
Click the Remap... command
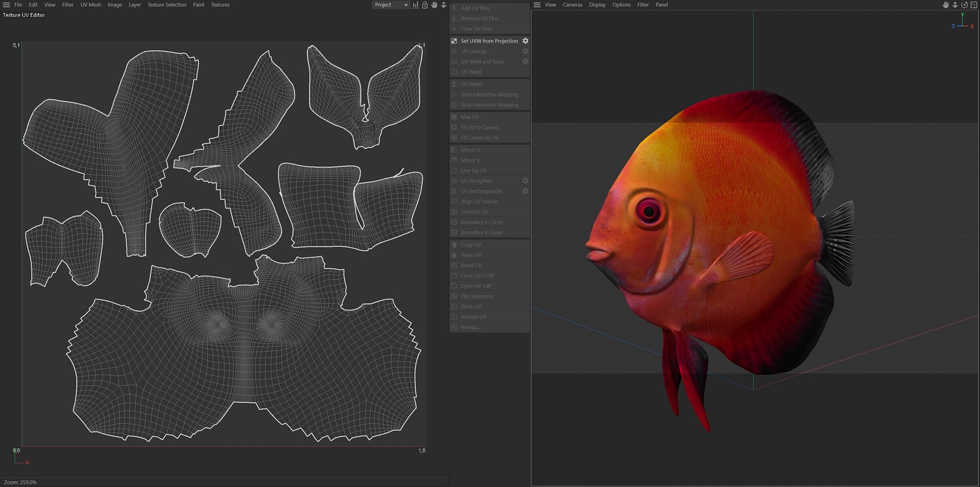(489, 327)
